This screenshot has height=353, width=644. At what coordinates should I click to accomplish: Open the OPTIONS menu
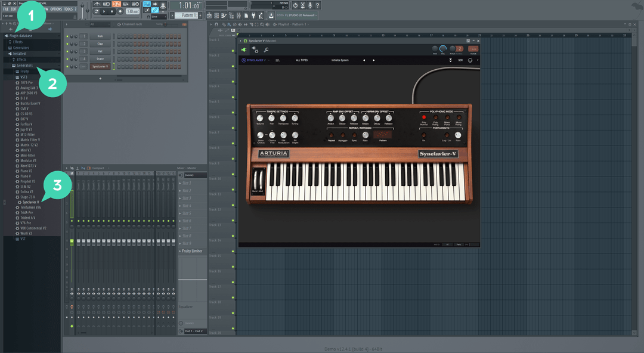pyautogui.click(x=57, y=9)
